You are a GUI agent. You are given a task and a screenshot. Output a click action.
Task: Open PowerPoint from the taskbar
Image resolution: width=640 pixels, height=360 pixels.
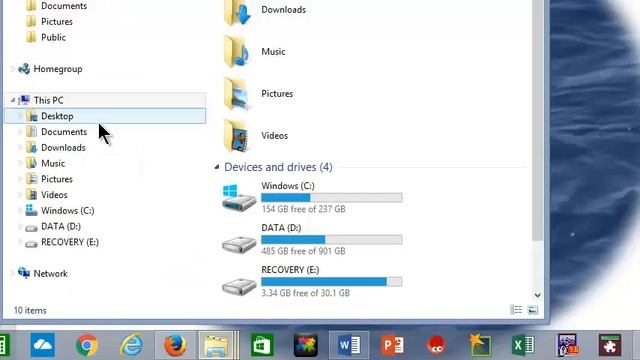tap(393, 345)
